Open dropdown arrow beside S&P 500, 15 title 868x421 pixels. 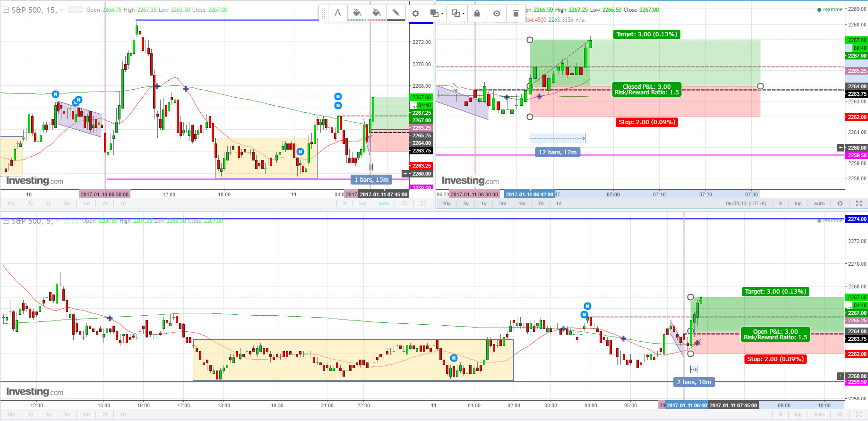point(61,10)
